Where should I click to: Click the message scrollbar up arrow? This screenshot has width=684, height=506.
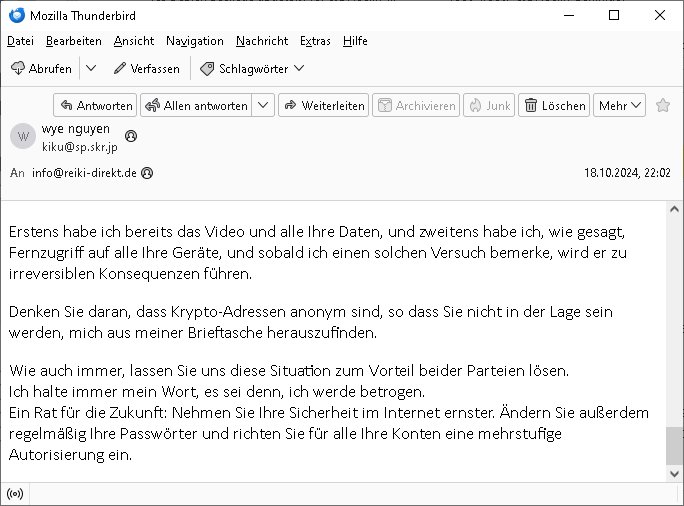[x=674, y=209]
